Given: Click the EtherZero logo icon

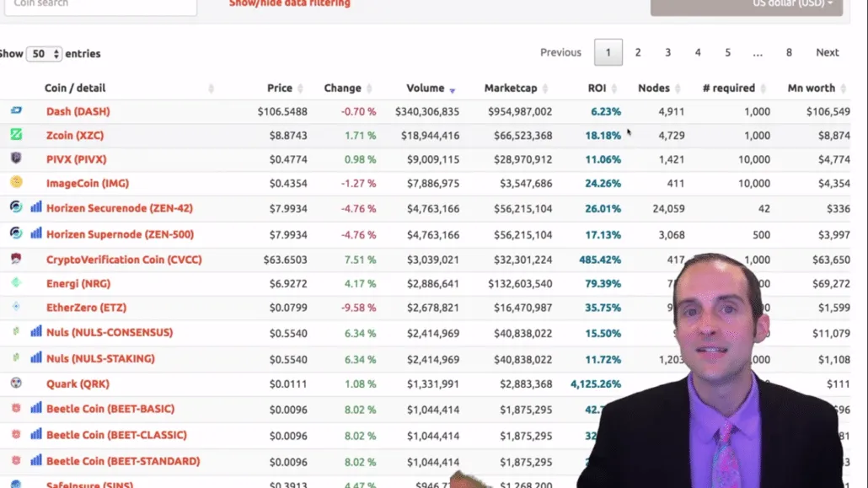Looking at the screenshot, I should (x=16, y=306).
